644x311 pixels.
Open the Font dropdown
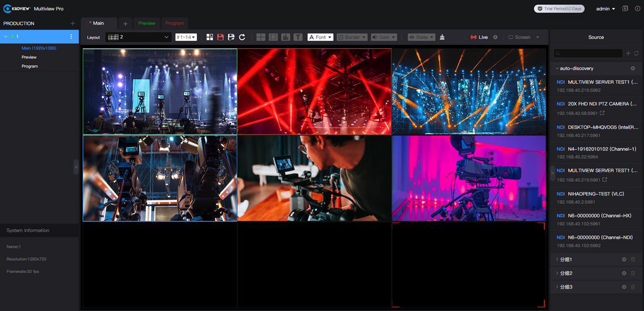pyautogui.click(x=320, y=37)
